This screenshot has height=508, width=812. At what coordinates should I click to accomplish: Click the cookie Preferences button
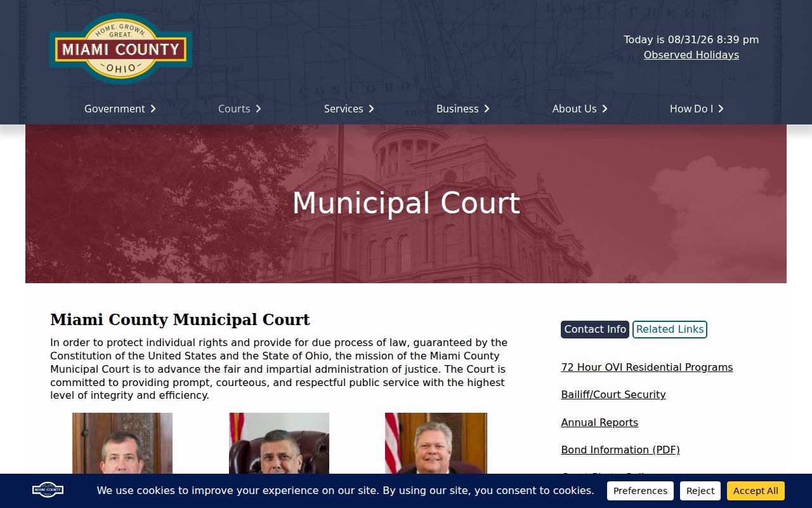tap(640, 491)
